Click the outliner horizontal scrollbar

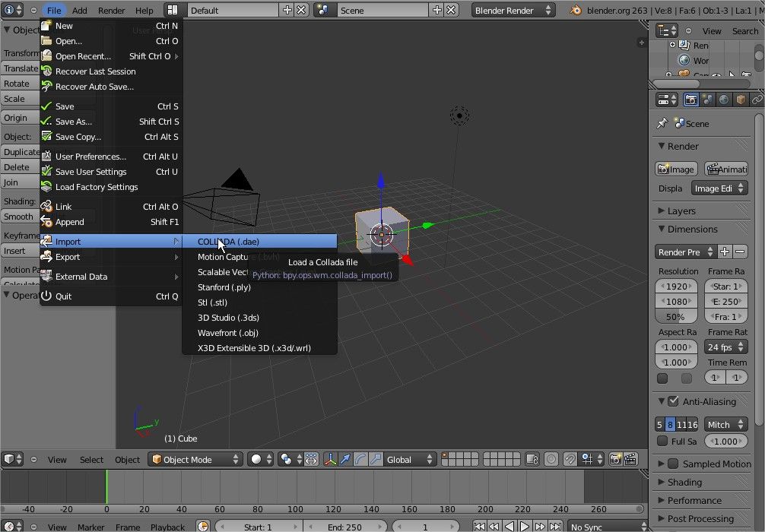tap(676, 84)
